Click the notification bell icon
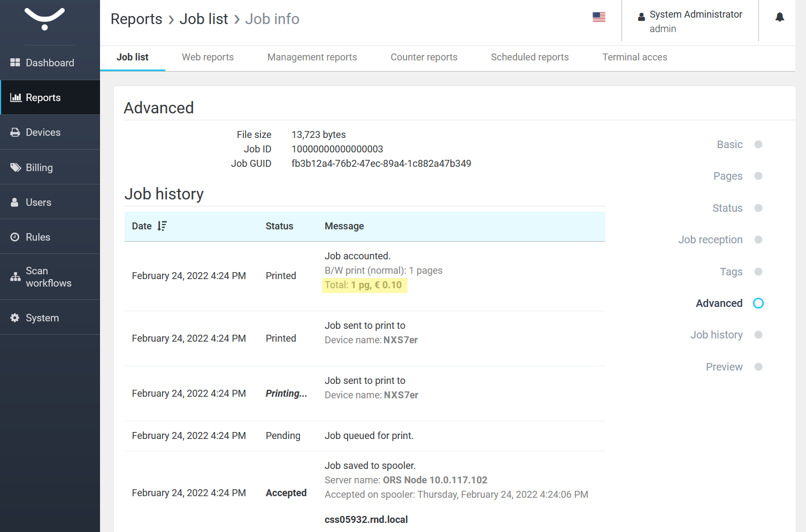 click(779, 18)
